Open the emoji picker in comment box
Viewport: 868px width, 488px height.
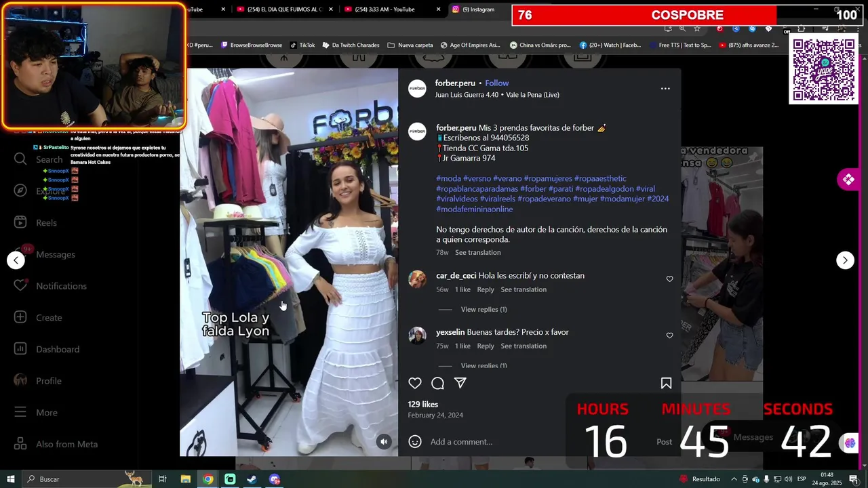pyautogui.click(x=415, y=441)
